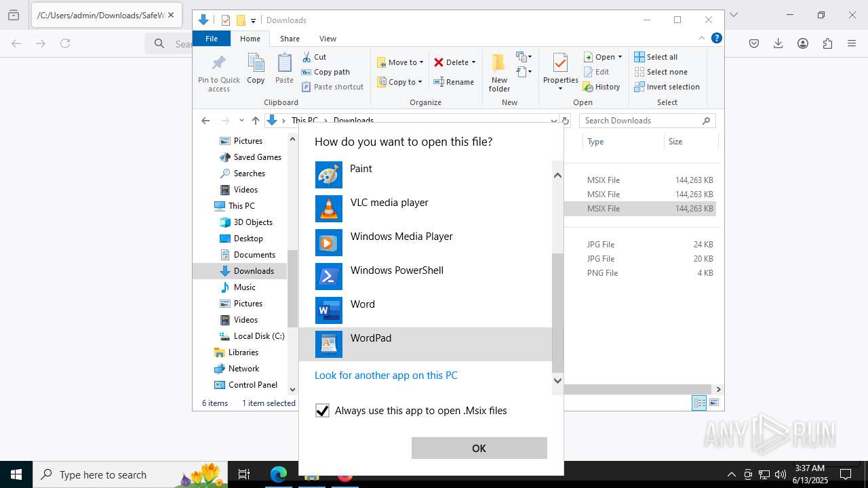Open file History
This screenshot has height=488, width=868.
(x=602, y=87)
